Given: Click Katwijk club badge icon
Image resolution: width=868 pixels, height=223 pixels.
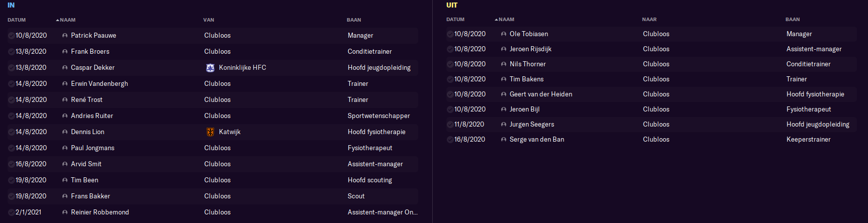Looking at the screenshot, I should tap(210, 132).
